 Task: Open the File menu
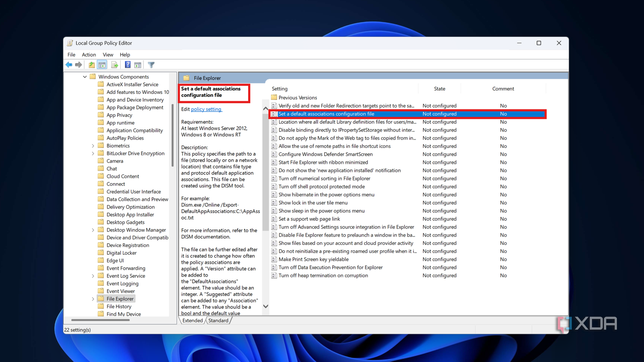point(71,54)
